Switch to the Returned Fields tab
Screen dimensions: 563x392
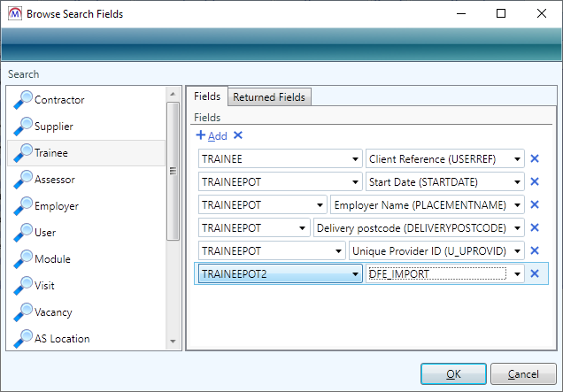(x=271, y=96)
